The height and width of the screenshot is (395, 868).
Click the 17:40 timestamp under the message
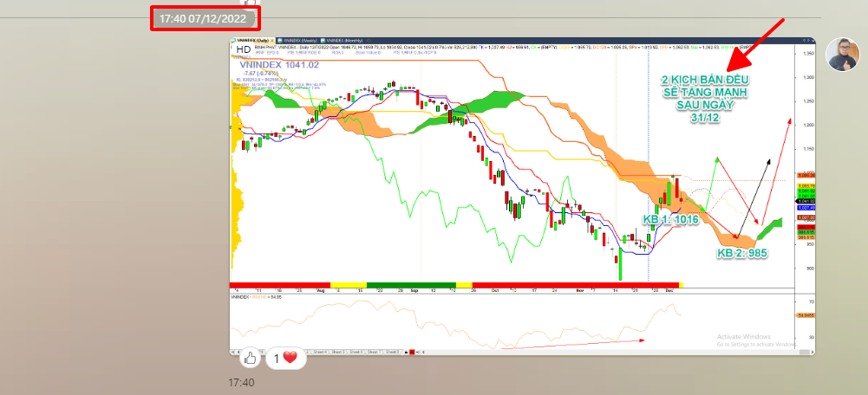241,382
